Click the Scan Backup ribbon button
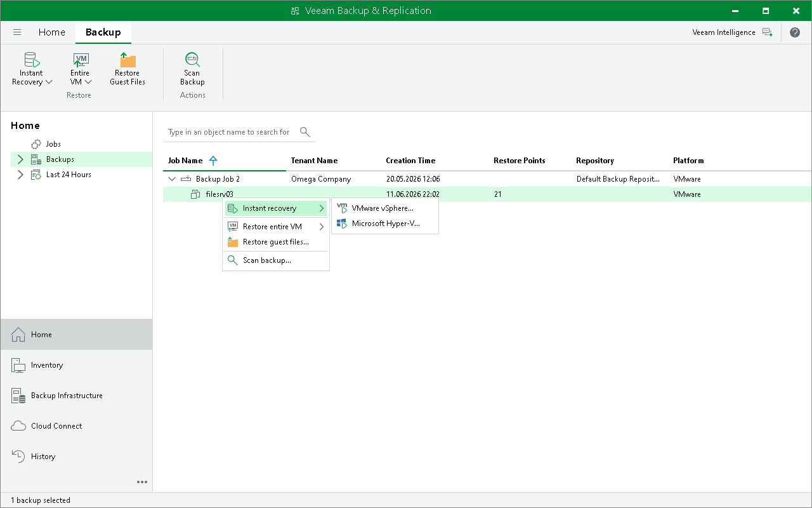812x508 pixels. click(x=192, y=69)
